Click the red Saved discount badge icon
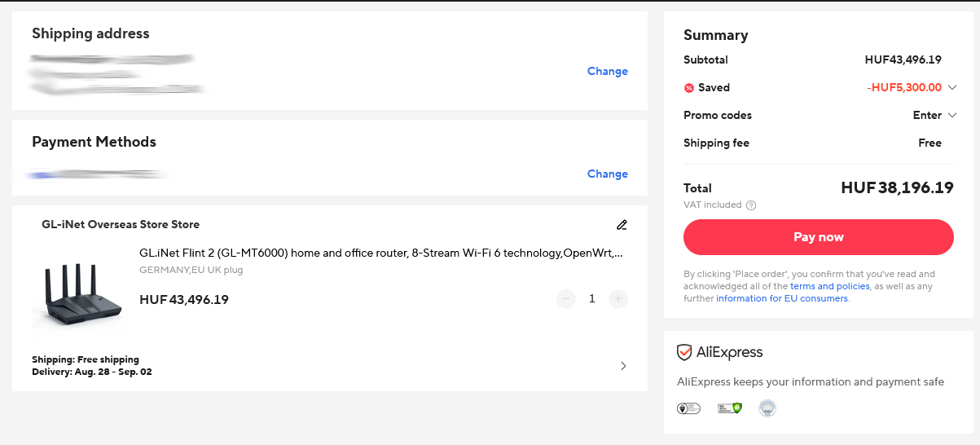Screen dimensions: 980x445 [x=689, y=87]
